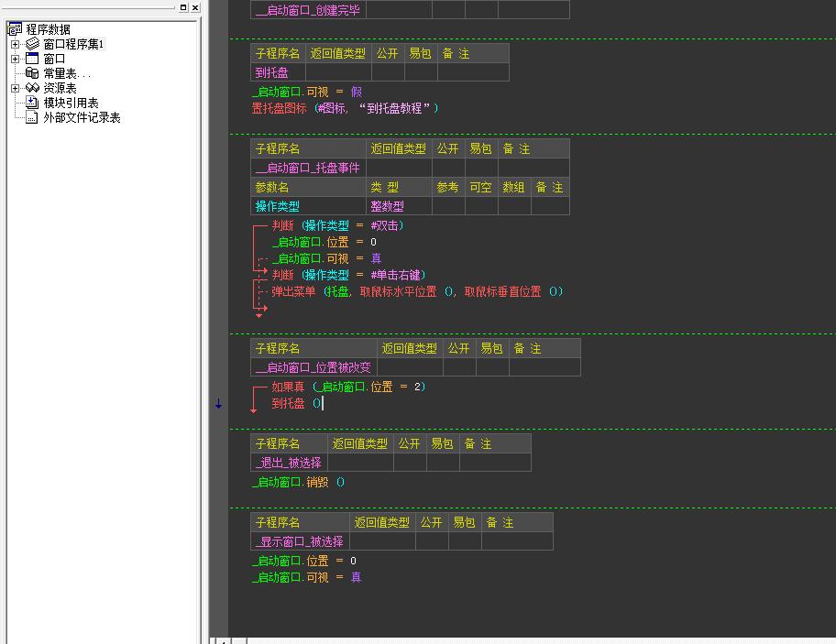
Task: Expand the 窗口程序集1 tree node
Action: tap(15, 44)
